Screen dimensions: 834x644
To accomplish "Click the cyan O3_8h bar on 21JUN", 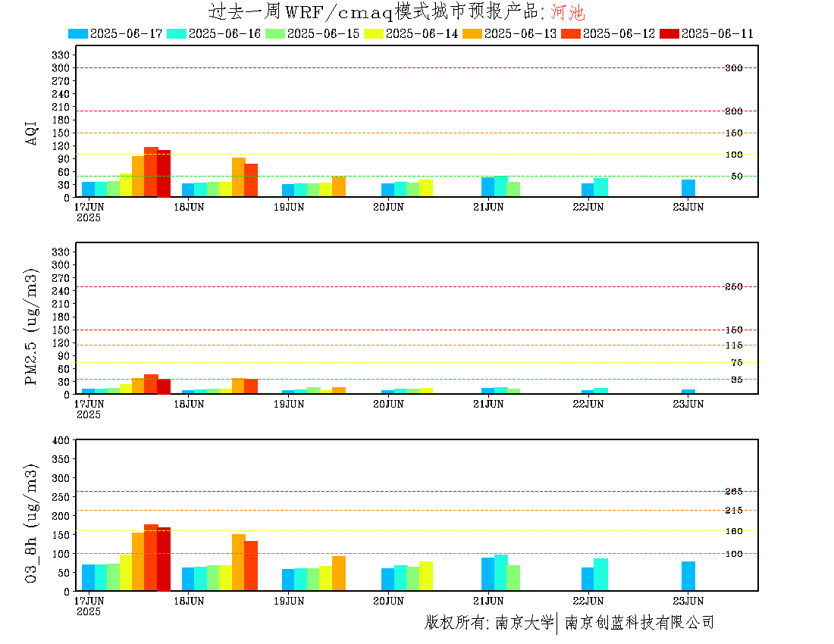I will coord(501,573).
